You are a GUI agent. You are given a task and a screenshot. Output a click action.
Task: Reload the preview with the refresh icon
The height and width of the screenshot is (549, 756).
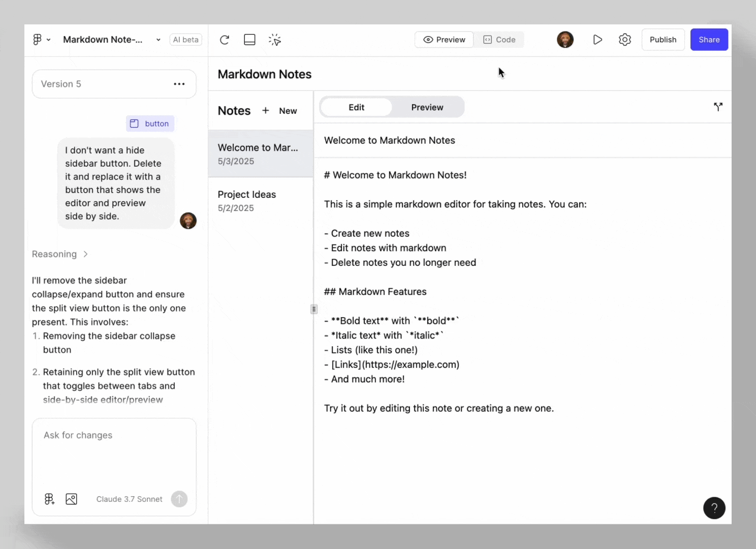pyautogui.click(x=225, y=40)
